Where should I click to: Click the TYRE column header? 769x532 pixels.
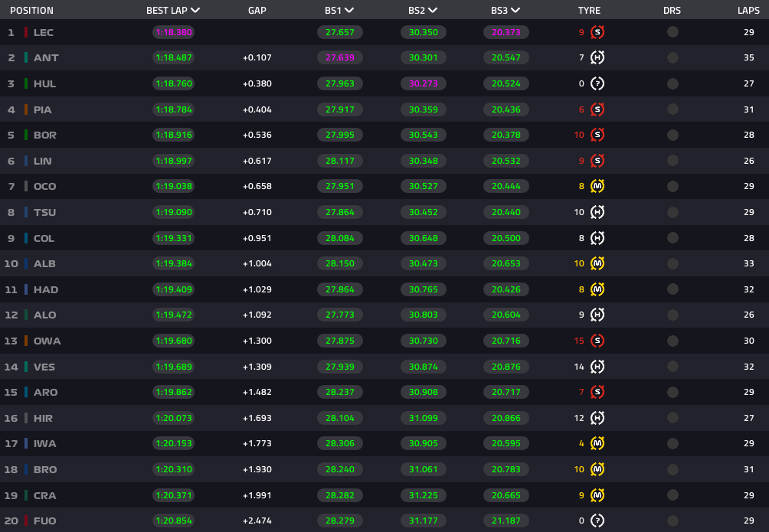[589, 11]
